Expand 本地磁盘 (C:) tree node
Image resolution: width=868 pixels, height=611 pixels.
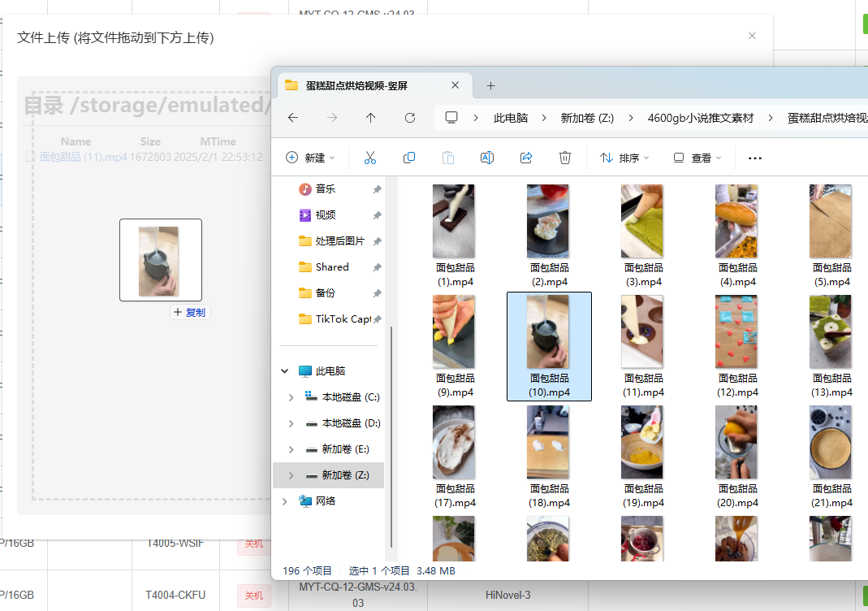tap(291, 397)
